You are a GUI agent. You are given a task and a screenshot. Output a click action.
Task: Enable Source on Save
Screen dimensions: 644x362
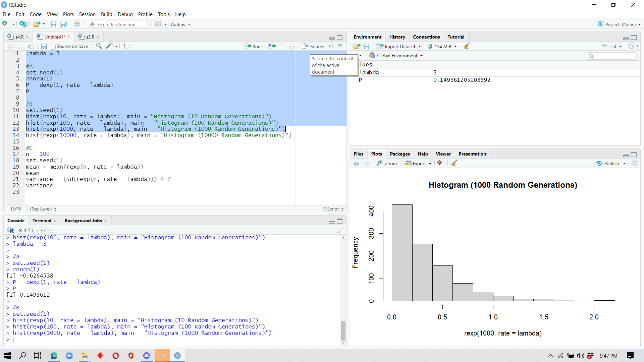tap(53, 46)
